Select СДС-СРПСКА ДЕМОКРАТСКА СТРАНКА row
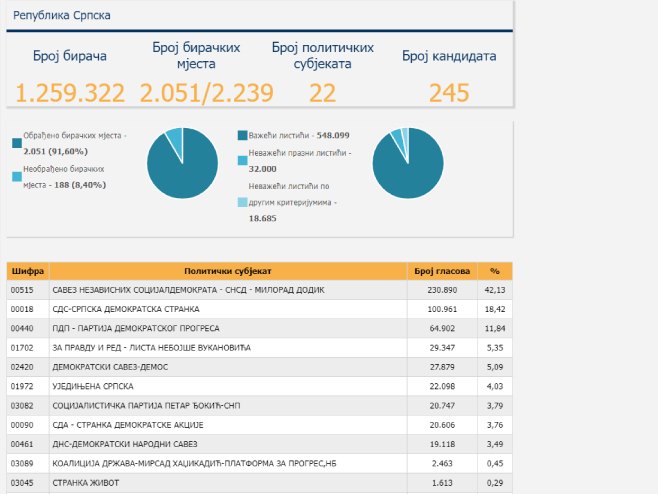 coord(259,309)
